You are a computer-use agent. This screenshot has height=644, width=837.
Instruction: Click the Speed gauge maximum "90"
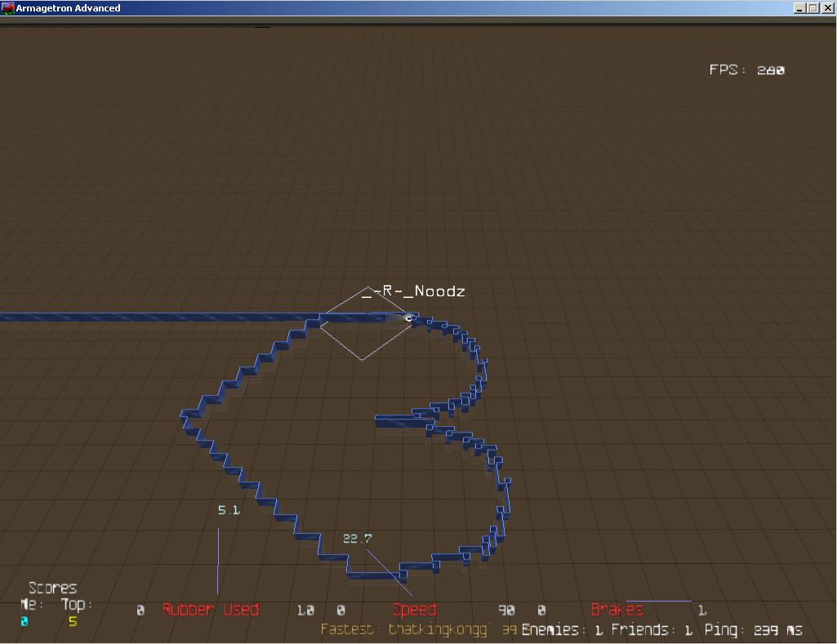506,610
